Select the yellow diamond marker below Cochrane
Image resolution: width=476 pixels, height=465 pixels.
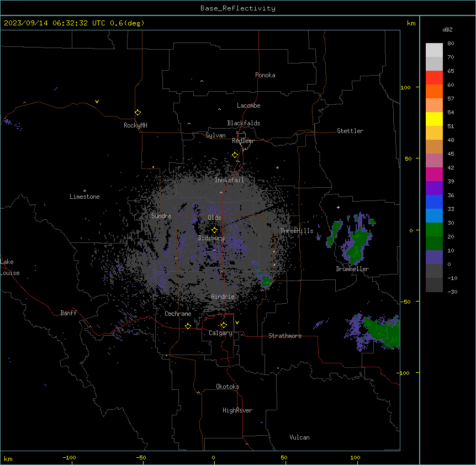pos(188,326)
